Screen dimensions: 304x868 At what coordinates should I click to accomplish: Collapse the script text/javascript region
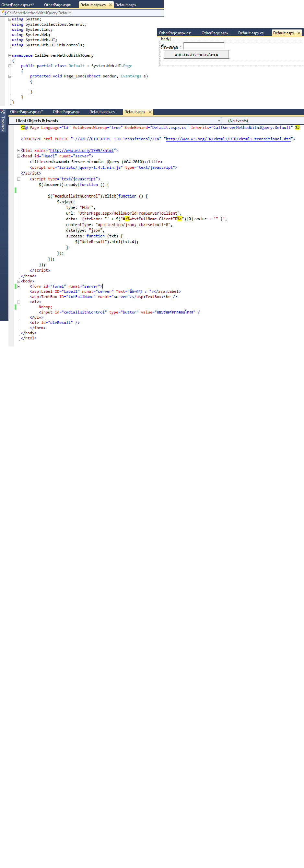[18, 179]
